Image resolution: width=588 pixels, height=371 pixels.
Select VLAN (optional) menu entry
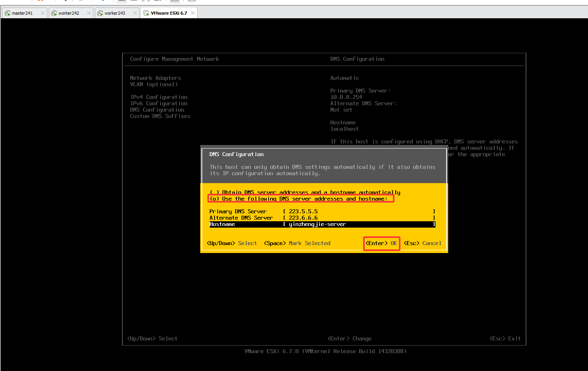(154, 84)
